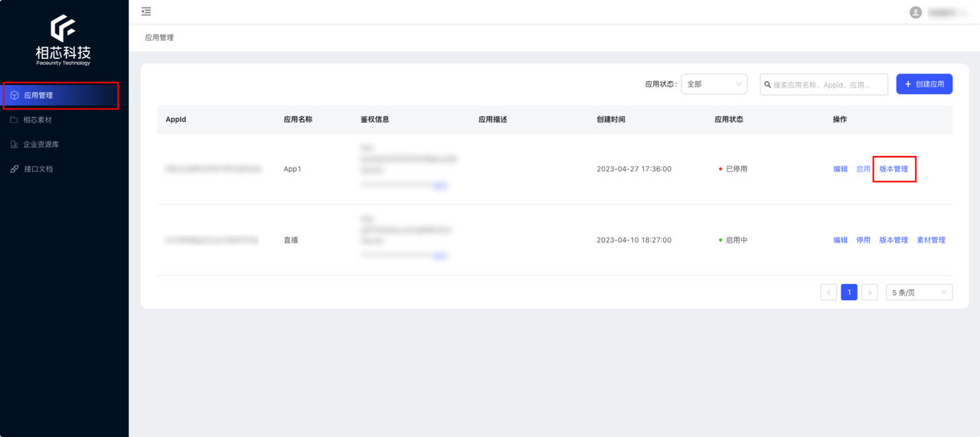This screenshot has height=437, width=980.
Task: Click the 启用中 status of 直播
Action: pyautogui.click(x=733, y=240)
